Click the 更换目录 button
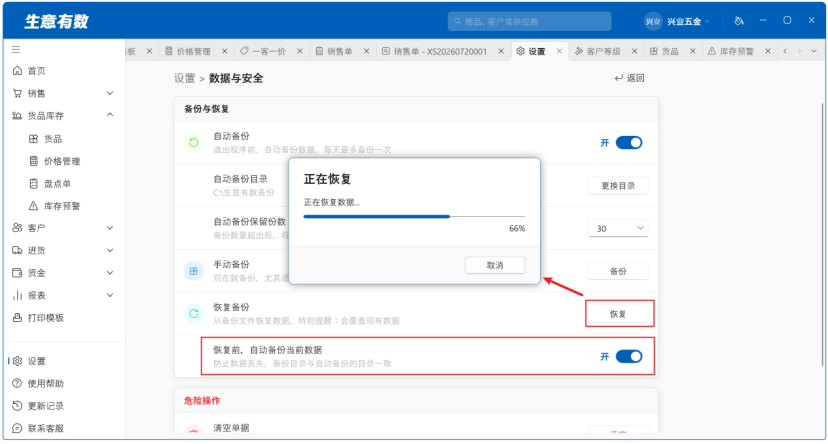 (618, 186)
